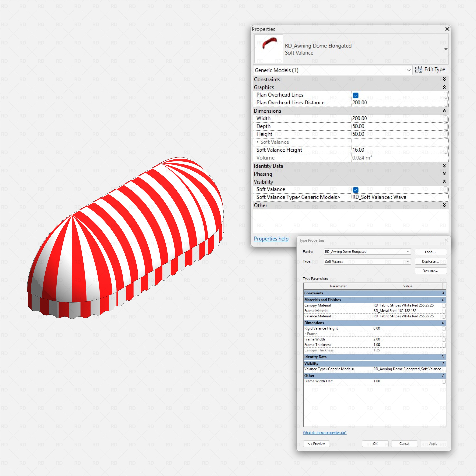This screenshot has width=476, height=476.
Task: Edit the Width value 200.00
Action: pyautogui.click(x=397, y=119)
